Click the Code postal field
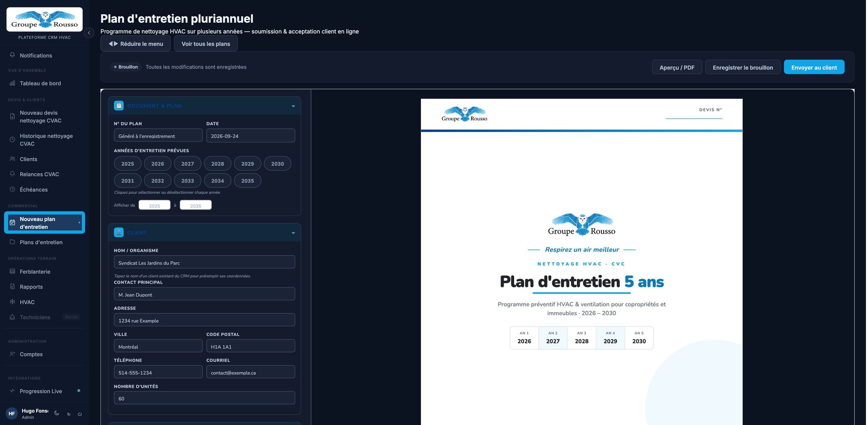 point(251,346)
